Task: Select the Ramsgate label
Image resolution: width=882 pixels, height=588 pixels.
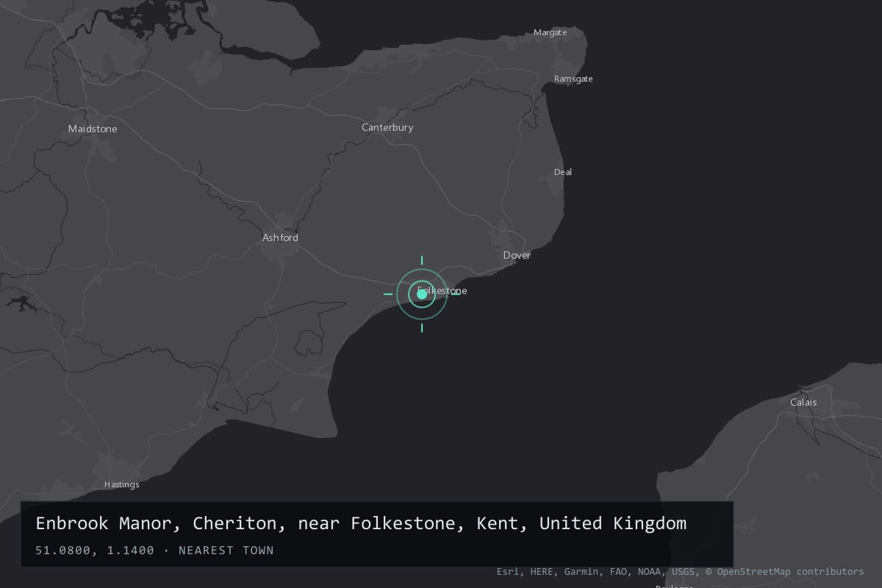Action: 573,79
